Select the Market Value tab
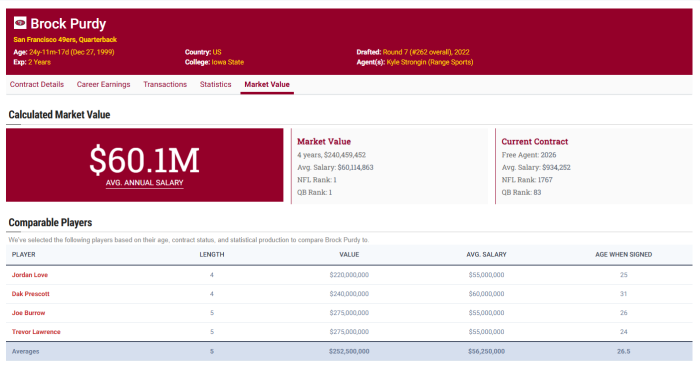This screenshot has width=700, height=368. click(x=267, y=84)
